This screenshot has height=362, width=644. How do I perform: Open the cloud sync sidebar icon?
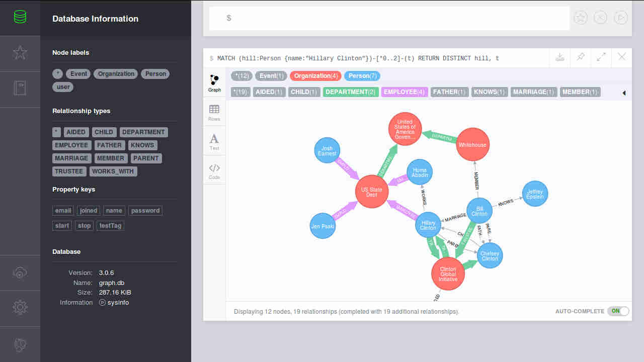(20, 273)
